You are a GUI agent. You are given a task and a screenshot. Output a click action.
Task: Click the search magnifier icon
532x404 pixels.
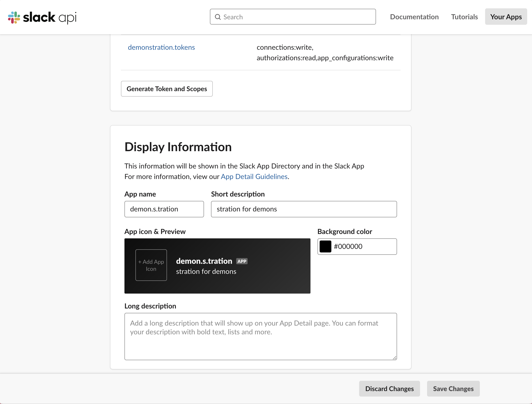pos(218,17)
